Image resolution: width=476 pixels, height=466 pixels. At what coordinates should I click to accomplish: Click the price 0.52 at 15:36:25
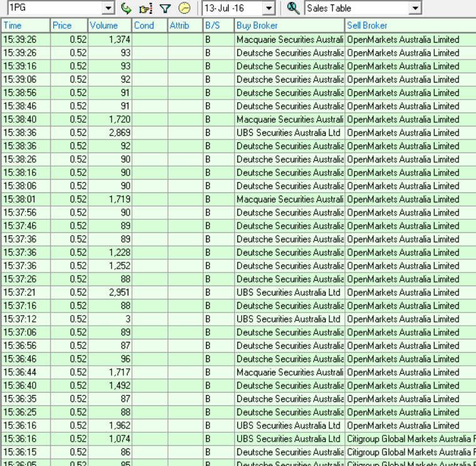tap(70, 412)
